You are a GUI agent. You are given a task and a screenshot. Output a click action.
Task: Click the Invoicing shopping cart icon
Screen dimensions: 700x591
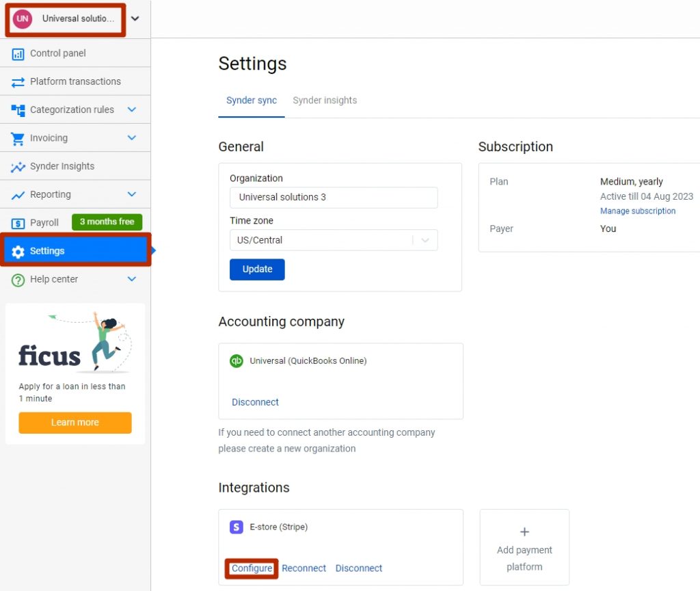pos(18,138)
